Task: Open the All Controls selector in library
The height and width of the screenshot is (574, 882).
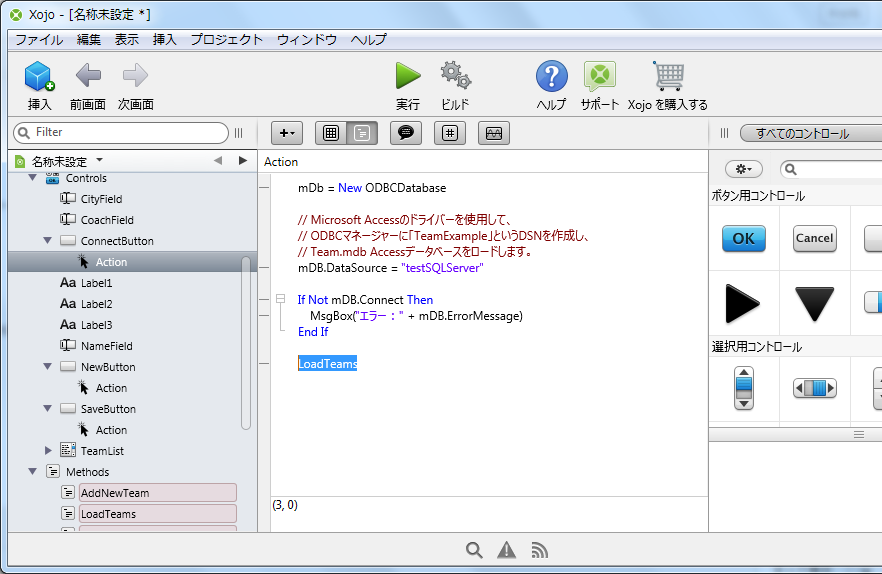Action: pos(810,133)
